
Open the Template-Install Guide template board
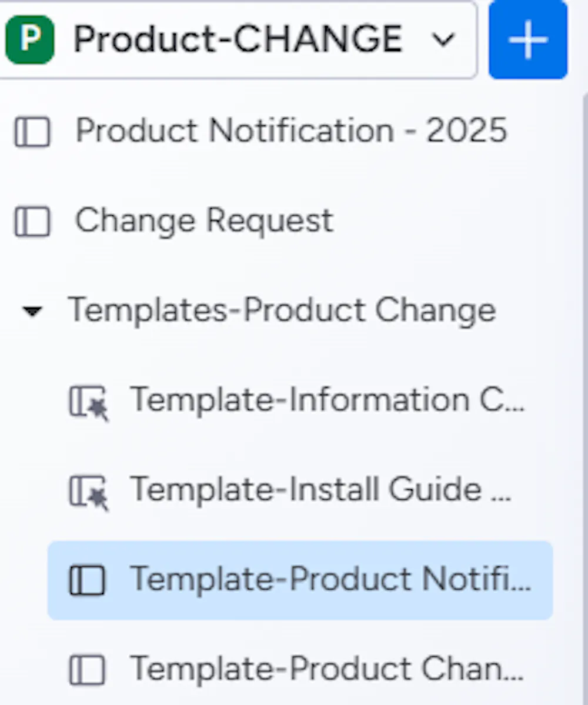pyautogui.click(x=320, y=489)
